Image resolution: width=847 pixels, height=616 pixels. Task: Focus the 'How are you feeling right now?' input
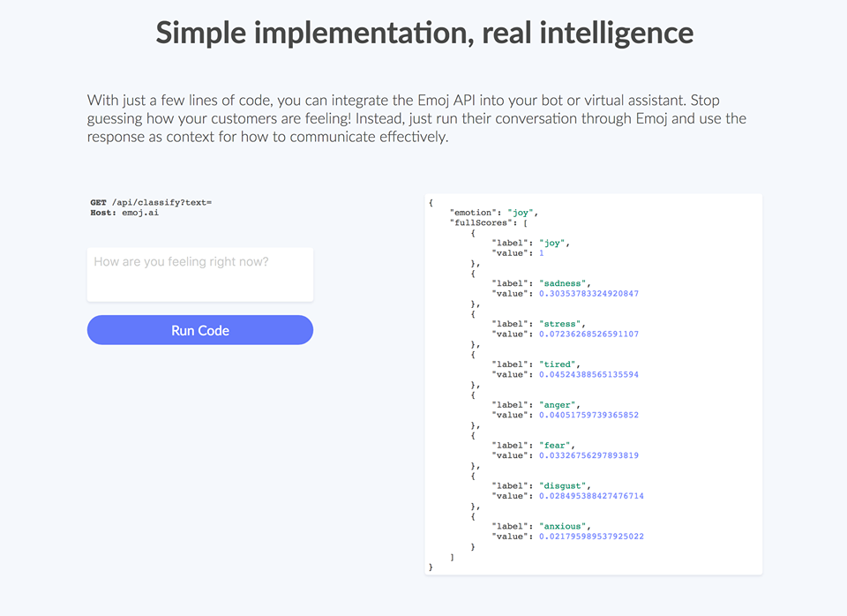coord(200,274)
